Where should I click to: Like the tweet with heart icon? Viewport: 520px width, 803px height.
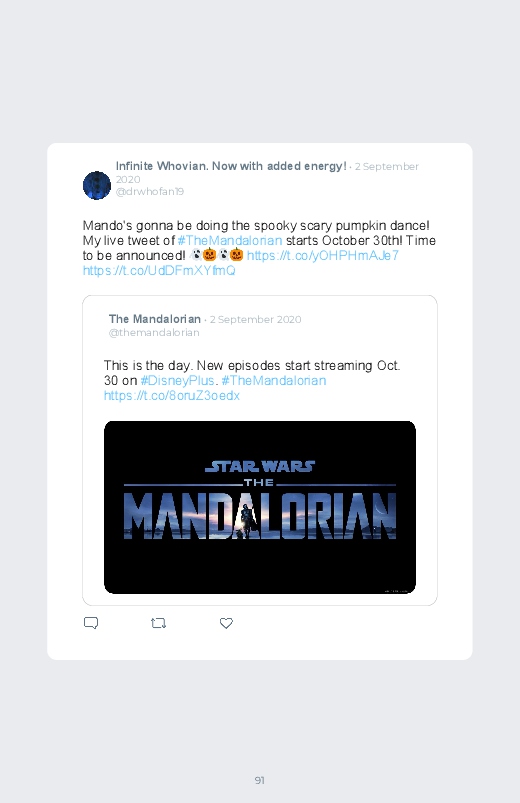226,623
